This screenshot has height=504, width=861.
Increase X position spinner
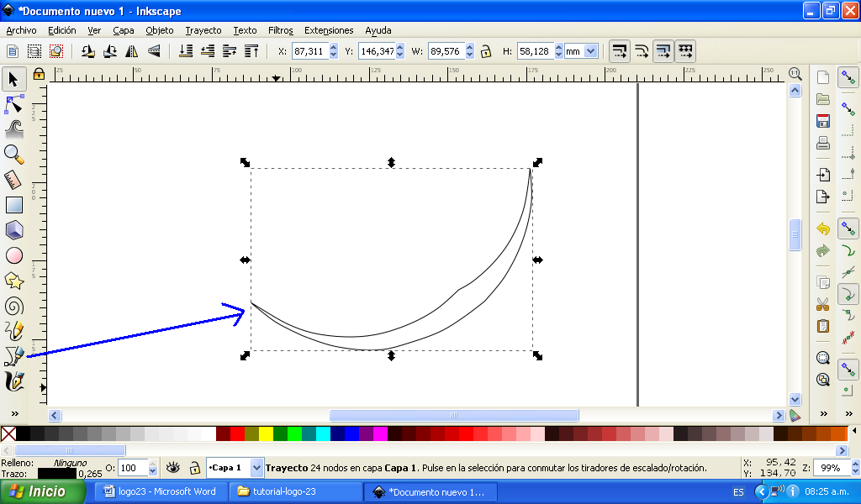333,48
